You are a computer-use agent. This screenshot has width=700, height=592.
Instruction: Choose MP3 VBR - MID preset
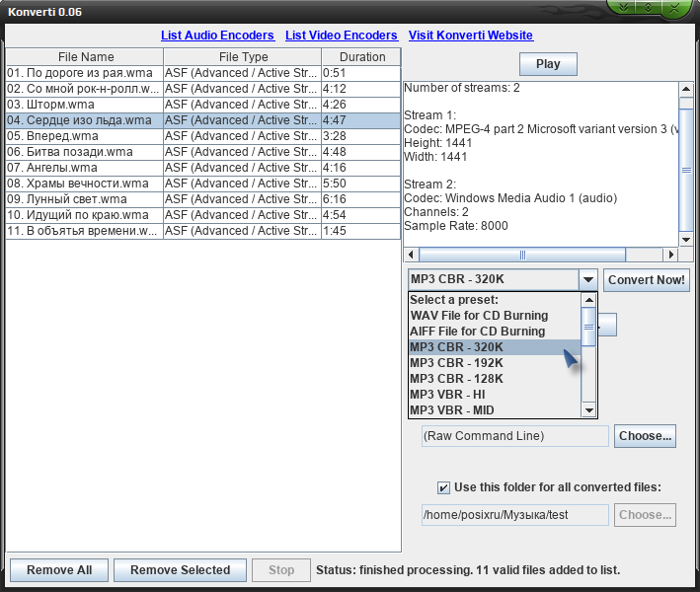point(495,410)
